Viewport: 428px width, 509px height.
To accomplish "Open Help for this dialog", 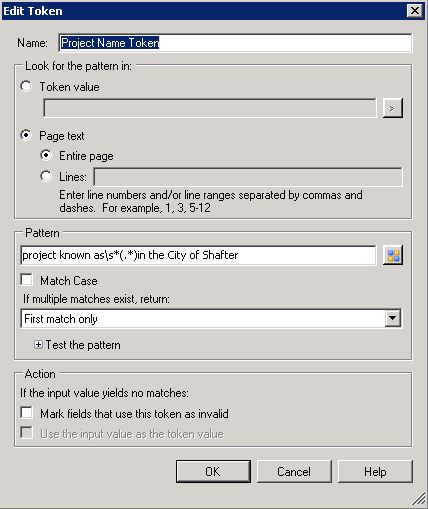I will (375, 471).
